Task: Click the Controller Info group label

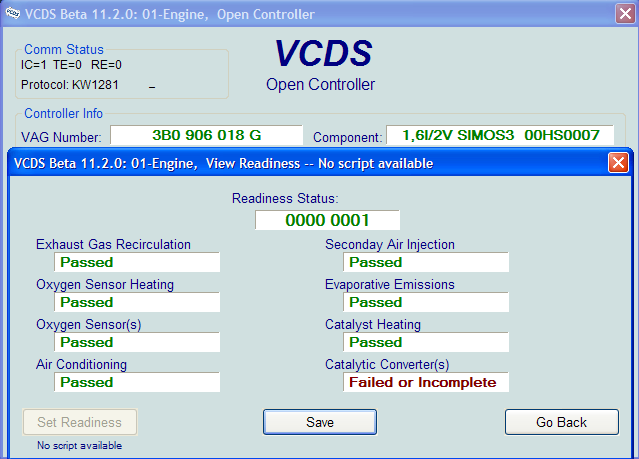Action: pos(64,113)
